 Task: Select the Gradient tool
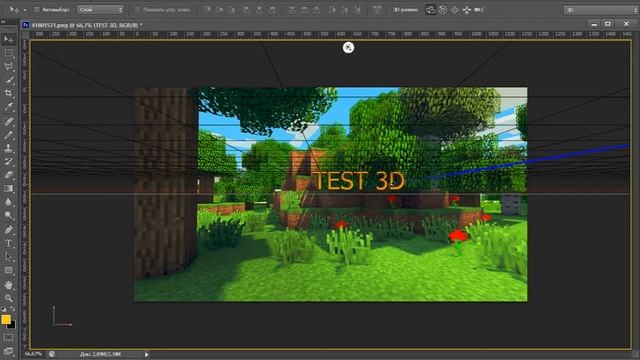(x=8, y=188)
